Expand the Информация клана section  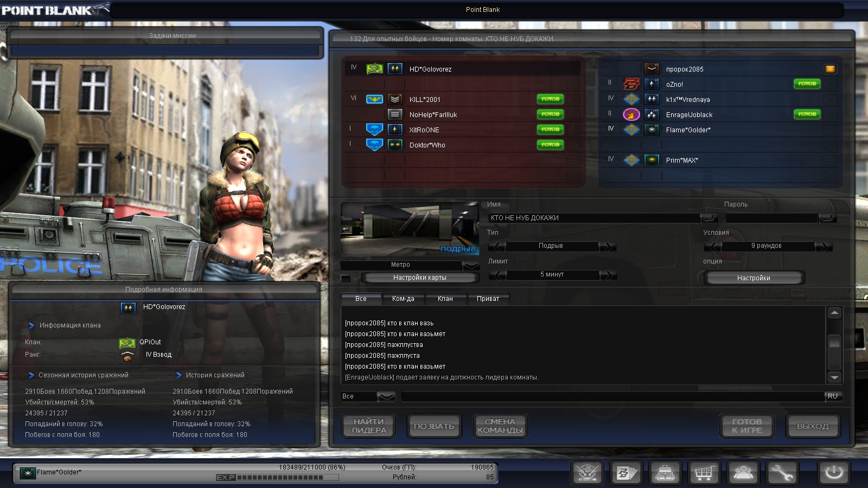[x=31, y=325]
